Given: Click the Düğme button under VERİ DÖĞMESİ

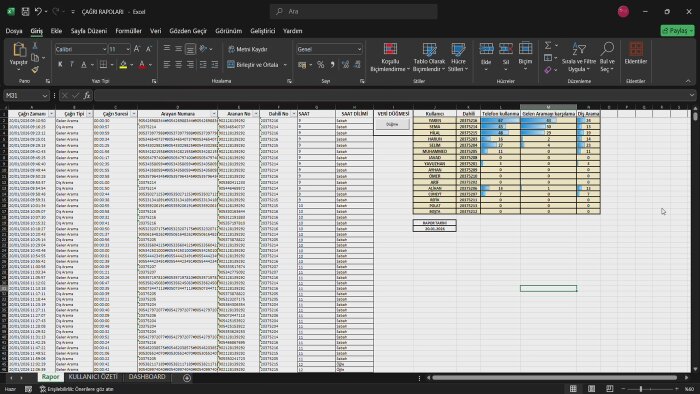Looking at the screenshot, I should (392, 124).
